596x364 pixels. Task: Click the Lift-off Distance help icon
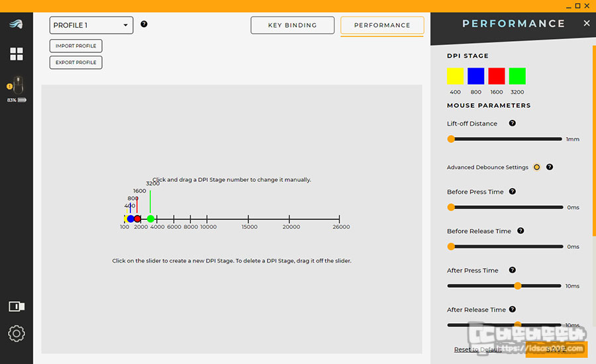click(513, 123)
